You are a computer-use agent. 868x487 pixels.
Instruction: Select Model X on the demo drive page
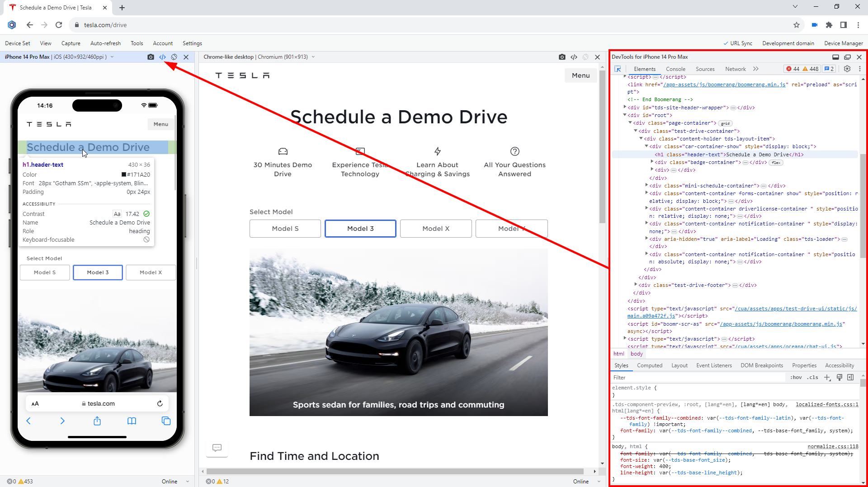click(436, 228)
